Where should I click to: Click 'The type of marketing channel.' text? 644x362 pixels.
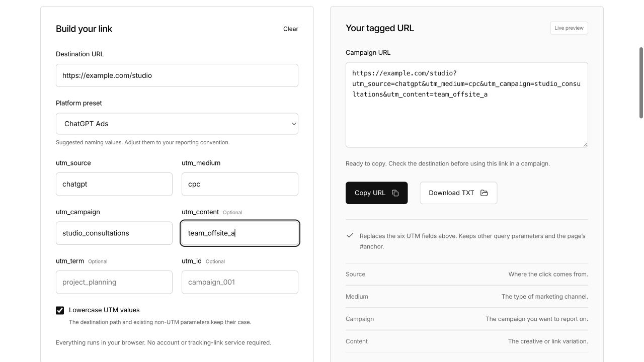[545, 297]
